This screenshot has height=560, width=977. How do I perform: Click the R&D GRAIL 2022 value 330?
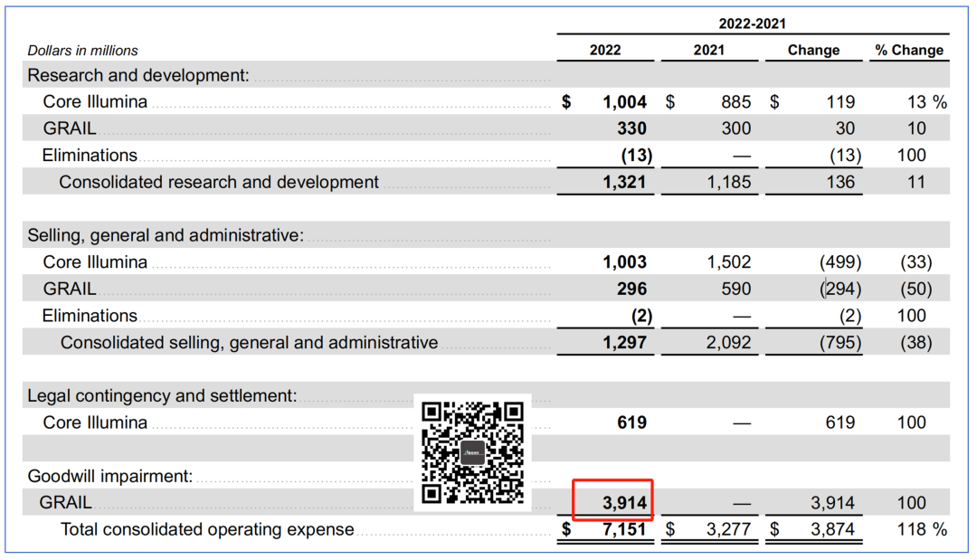pyautogui.click(x=631, y=129)
